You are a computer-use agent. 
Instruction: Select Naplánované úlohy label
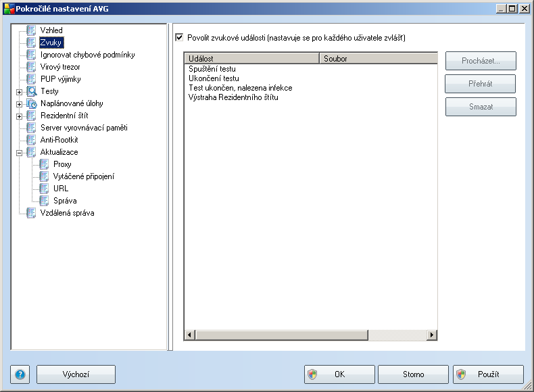pos(72,103)
